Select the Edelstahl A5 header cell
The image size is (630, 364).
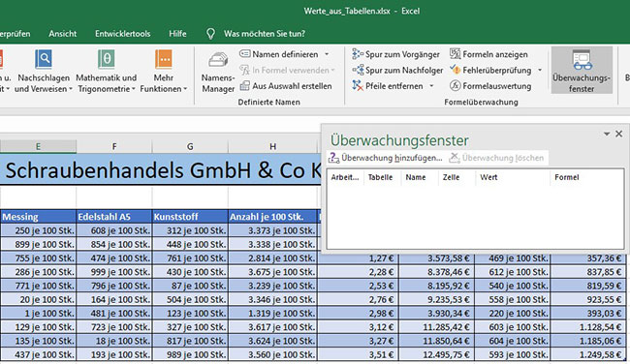click(114, 217)
